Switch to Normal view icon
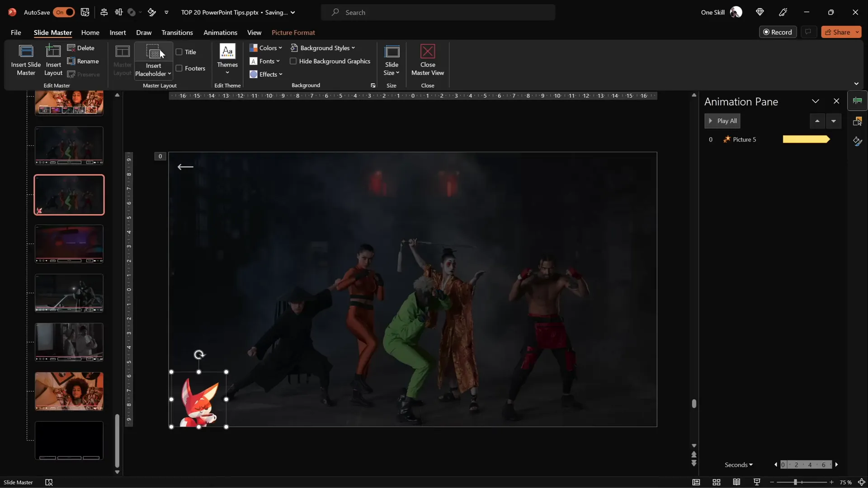 696,483
